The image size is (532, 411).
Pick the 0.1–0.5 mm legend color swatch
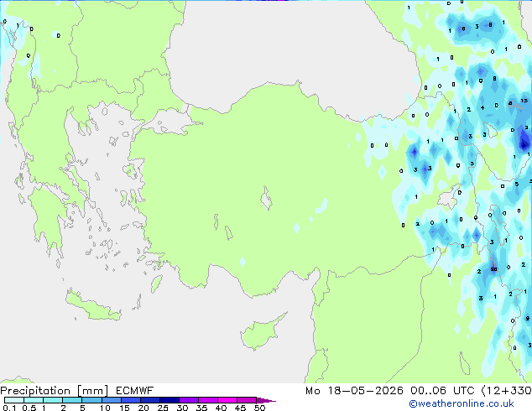[14, 400]
